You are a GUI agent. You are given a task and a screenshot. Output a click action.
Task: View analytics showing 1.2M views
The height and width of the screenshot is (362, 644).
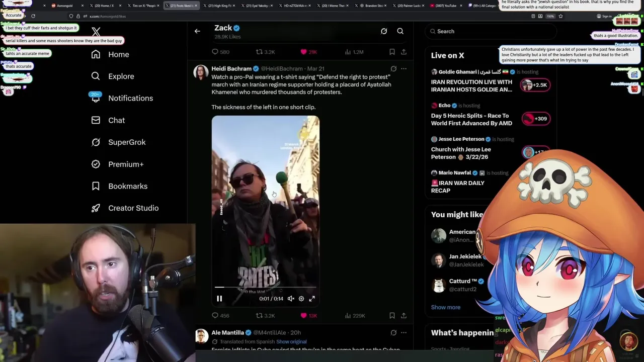point(354,52)
